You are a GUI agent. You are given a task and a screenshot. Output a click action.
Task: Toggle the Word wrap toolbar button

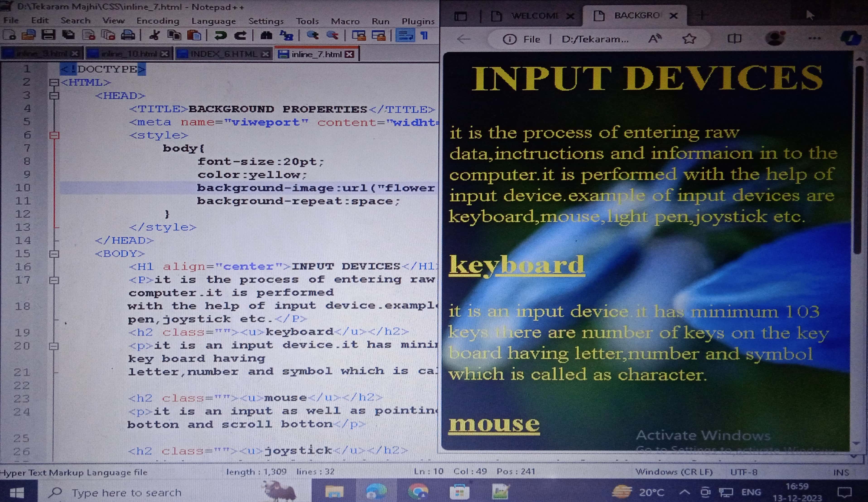point(405,35)
